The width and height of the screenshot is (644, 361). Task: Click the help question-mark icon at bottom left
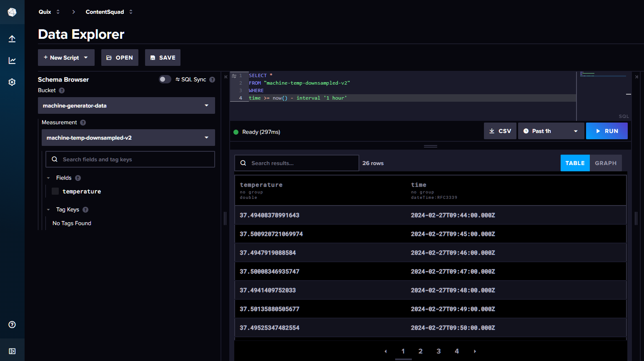pyautogui.click(x=12, y=324)
